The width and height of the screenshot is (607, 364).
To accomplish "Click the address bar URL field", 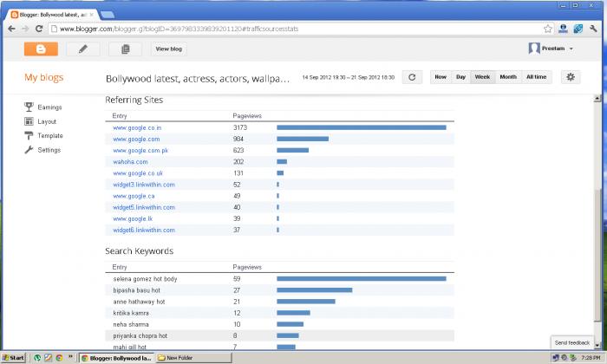I will [297, 29].
